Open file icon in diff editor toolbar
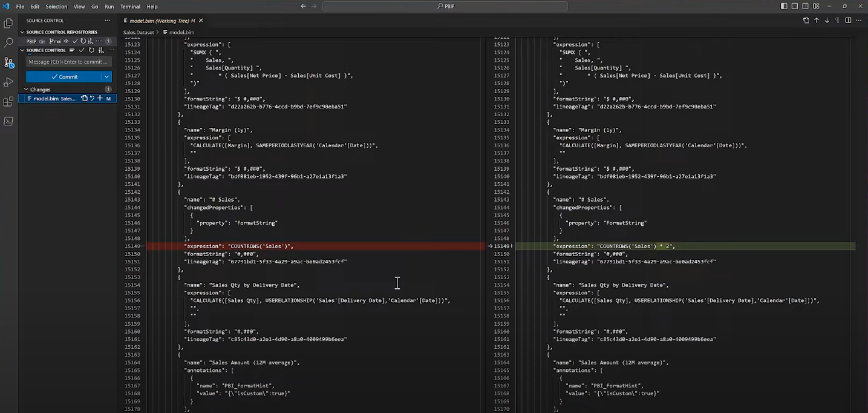The image size is (868, 413). [806, 21]
